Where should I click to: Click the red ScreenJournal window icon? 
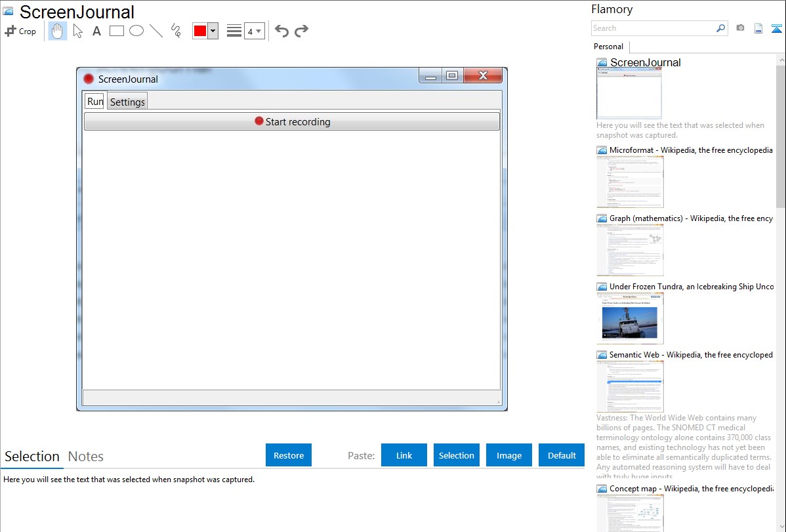coord(89,79)
